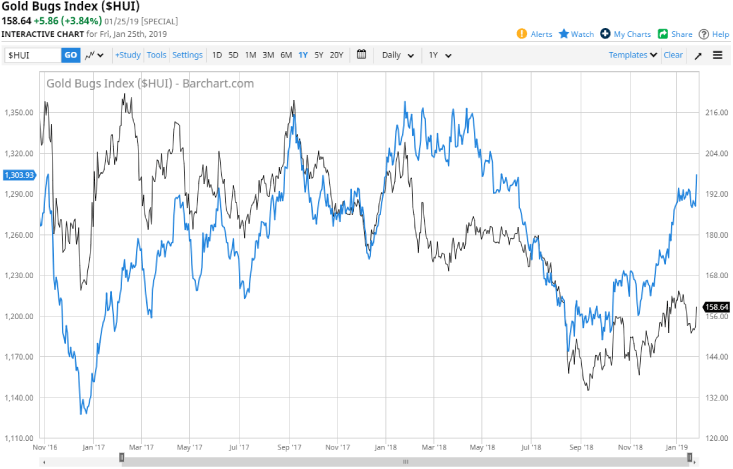Add chart to My Charts

pos(606,34)
